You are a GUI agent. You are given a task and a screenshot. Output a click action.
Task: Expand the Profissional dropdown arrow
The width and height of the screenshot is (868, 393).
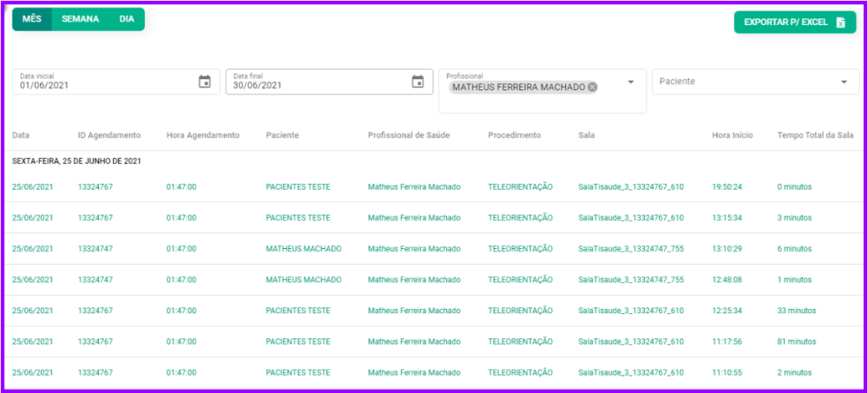[x=631, y=82]
